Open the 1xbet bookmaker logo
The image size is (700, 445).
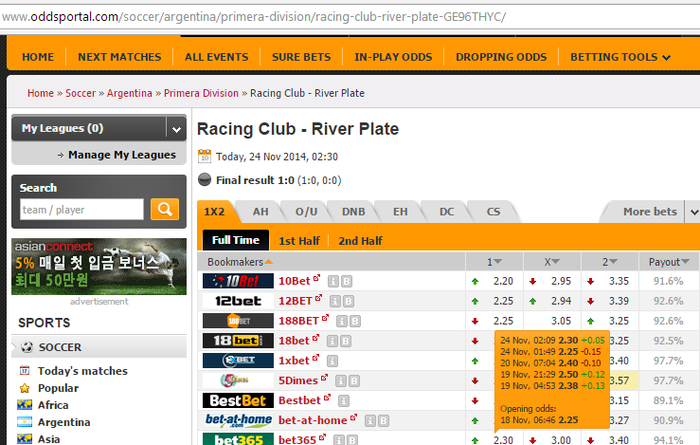(238, 361)
